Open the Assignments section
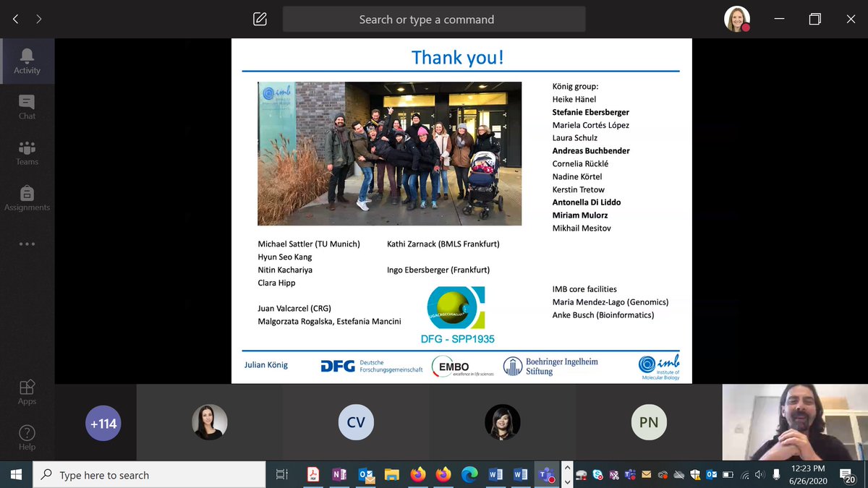 (x=27, y=198)
